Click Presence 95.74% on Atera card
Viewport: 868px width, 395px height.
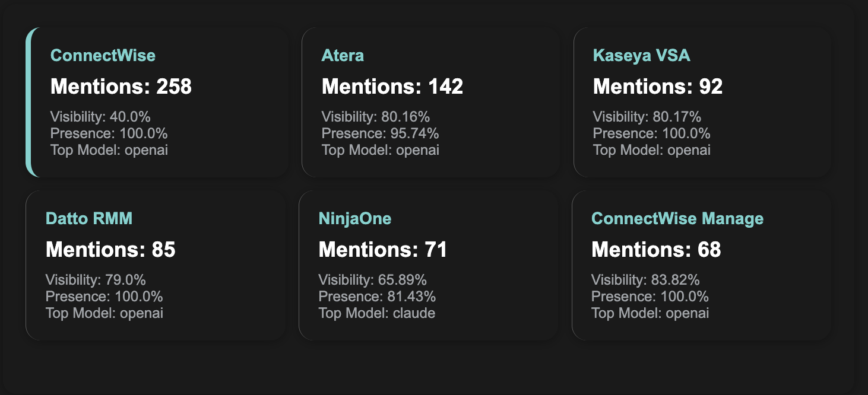tap(380, 133)
